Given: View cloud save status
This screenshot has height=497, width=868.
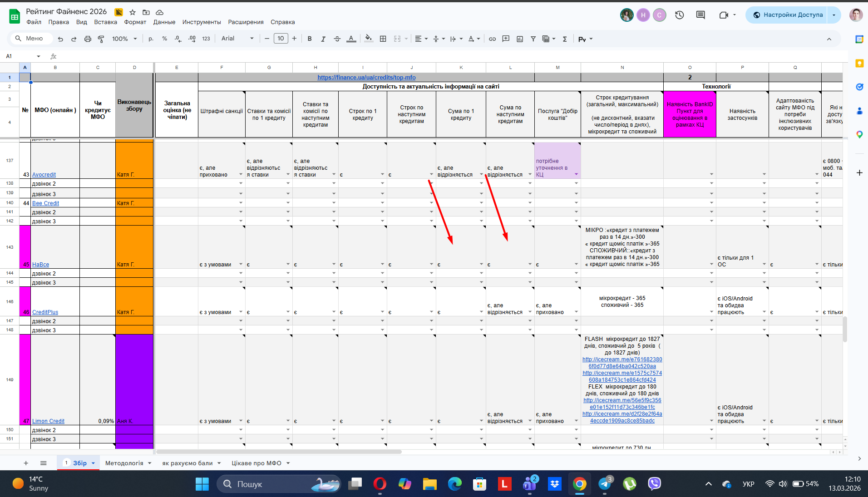Looking at the screenshot, I should pos(160,12).
